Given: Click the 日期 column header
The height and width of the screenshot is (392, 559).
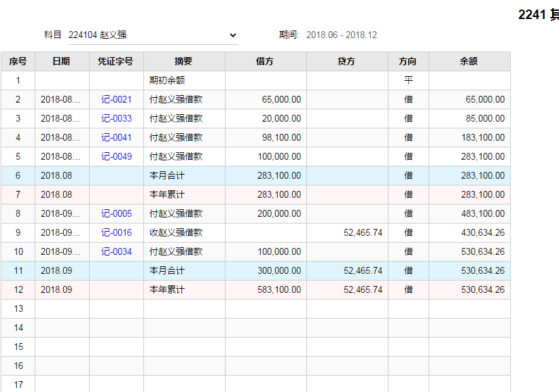Looking at the screenshot, I should [62, 61].
